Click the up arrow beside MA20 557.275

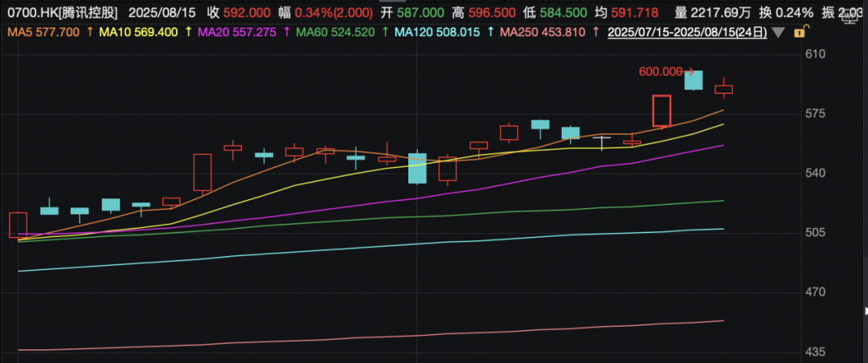(x=286, y=33)
